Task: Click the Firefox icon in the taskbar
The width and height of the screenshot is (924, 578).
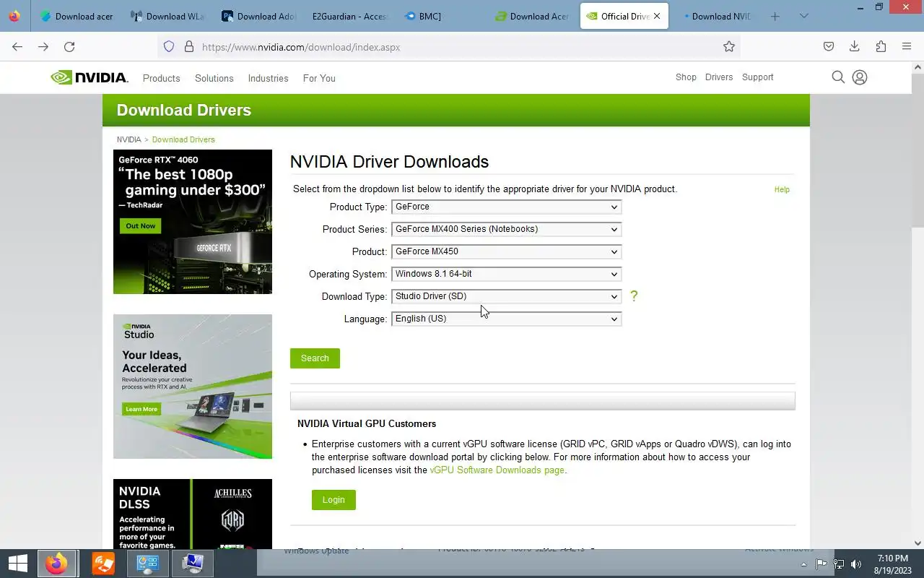Action: click(56, 564)
